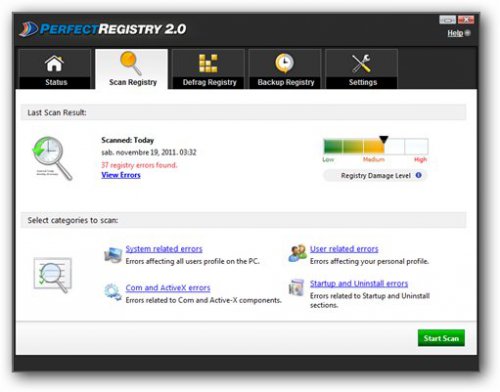Click the Registry Damage Level info icon
Viewport: 500px width, 392px height.
pyautogui.click(x=419, y=175)
